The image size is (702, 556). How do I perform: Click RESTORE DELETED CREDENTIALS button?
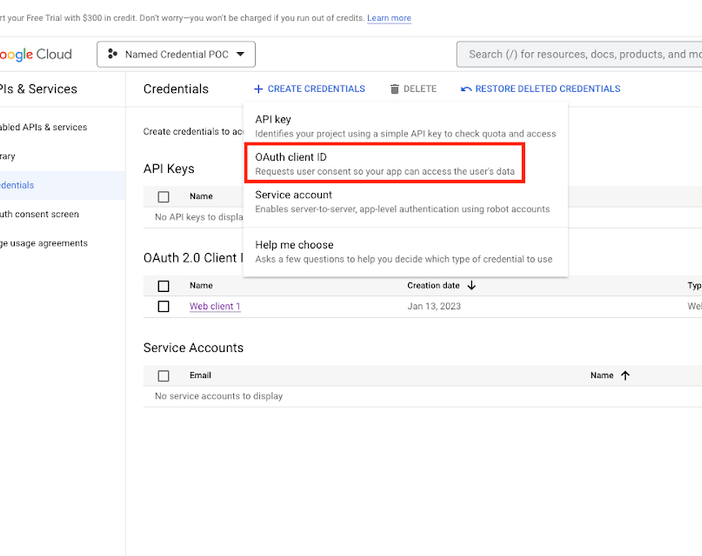(540, 89)
